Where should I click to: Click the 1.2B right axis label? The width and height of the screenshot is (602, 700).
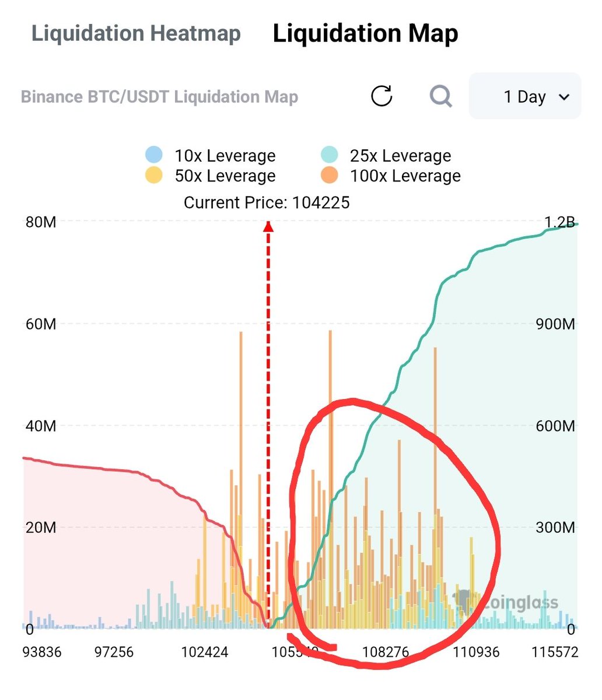(x=559, y=222)
